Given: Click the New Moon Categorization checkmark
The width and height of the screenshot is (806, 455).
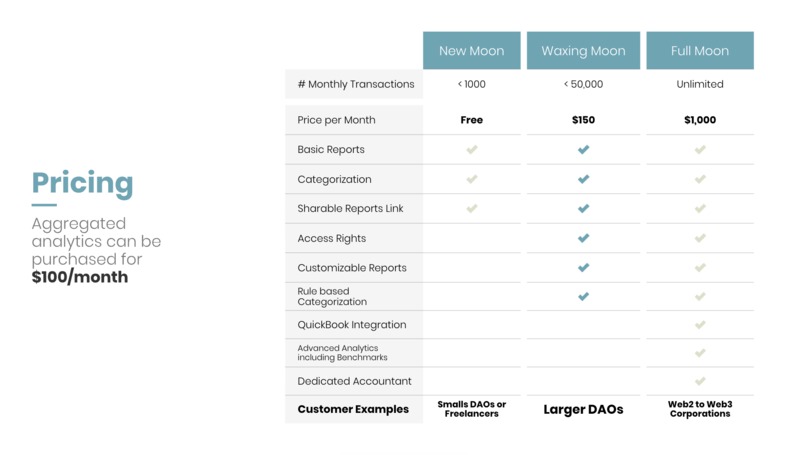Looking at the screenshot, I should tap(471, 179).
